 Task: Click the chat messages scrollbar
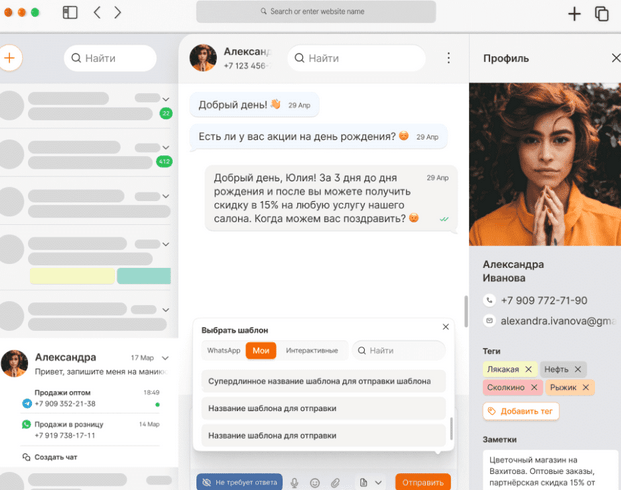(466, 311)
